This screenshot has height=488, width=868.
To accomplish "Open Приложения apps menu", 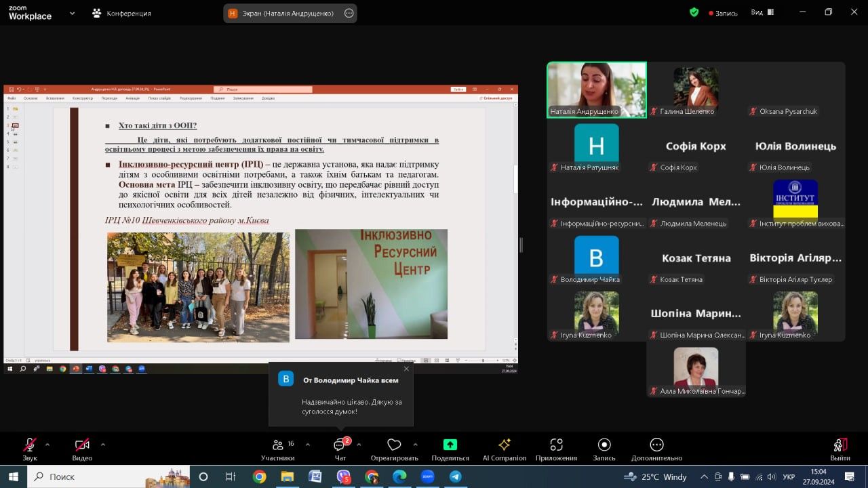I will (556, 449).
